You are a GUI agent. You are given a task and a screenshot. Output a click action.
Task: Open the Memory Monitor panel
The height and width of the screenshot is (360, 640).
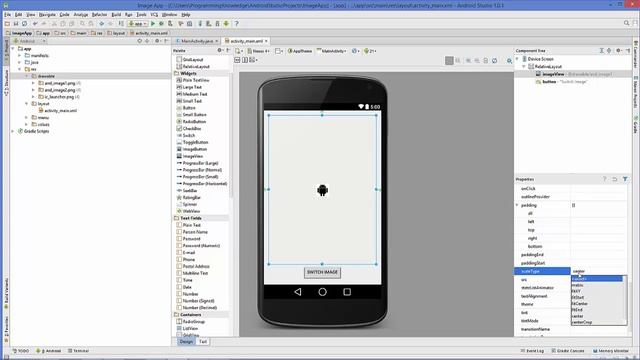(x=611, y=351)
